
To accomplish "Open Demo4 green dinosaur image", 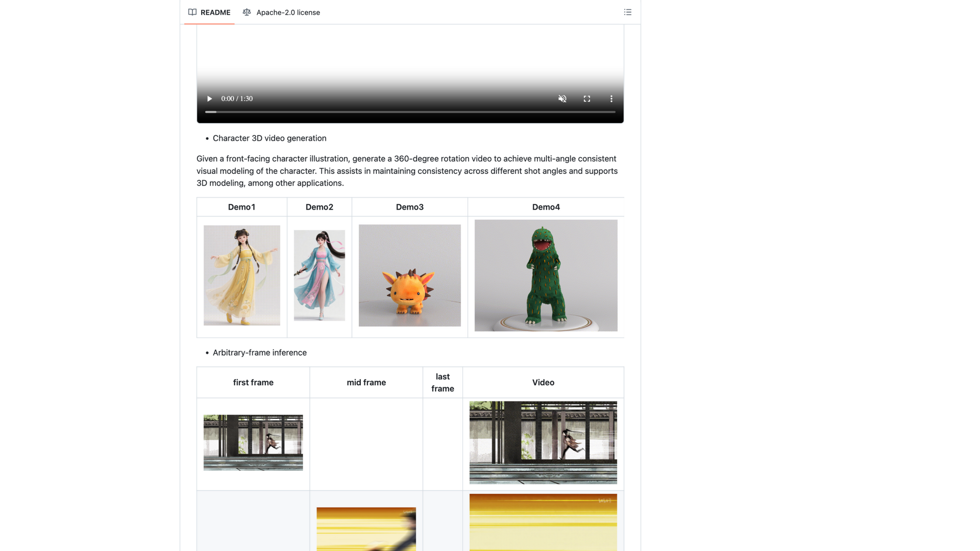I will point(546,275).
